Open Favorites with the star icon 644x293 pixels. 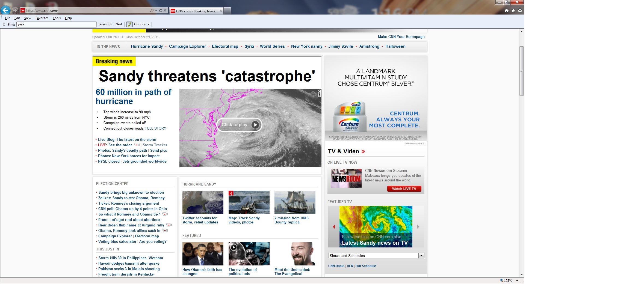(513, 11)
